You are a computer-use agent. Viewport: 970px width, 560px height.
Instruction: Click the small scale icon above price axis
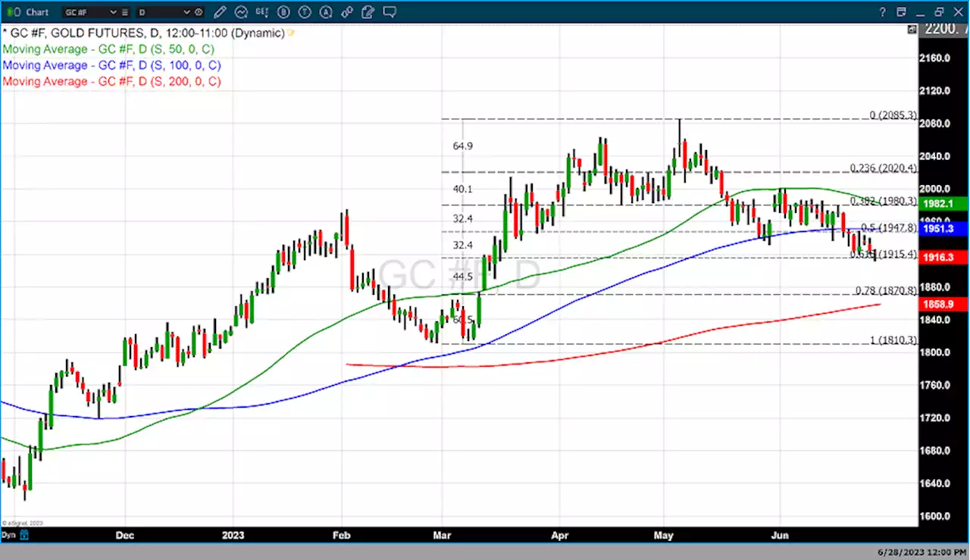coord(912,29)
